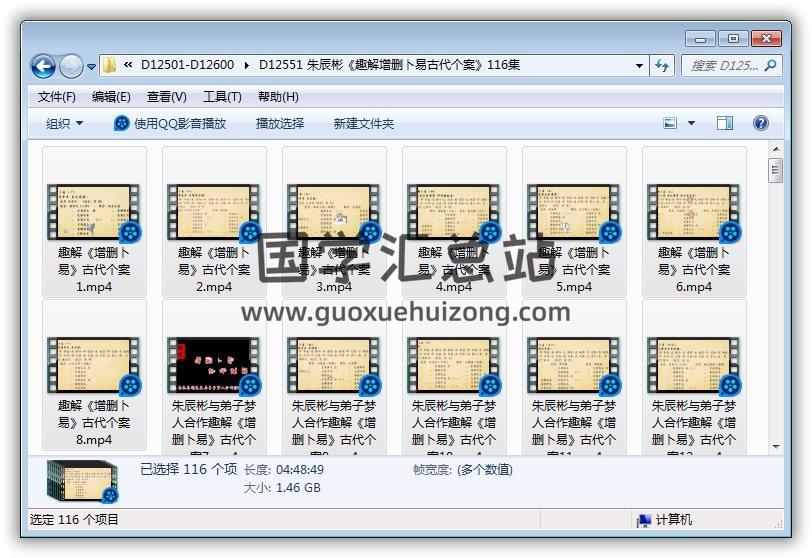The width and height of the screenshot is (812, 558).
Task: Select video thumbnail of 古代个案4.mp4
Action: pyautogui.click(x=454, y=212)
